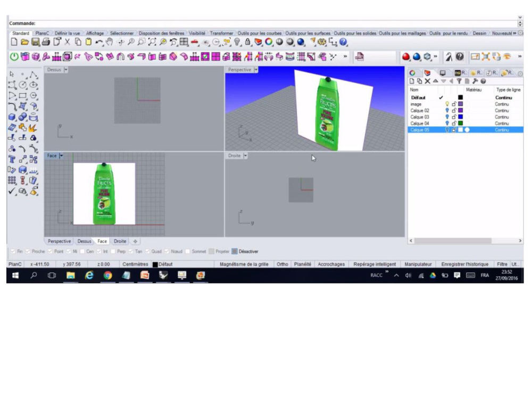This screenshot has height=399, width=532.
Task: Toggle Magnétisme de la grille
Action: pyautogui.click(x=244, y=264)
